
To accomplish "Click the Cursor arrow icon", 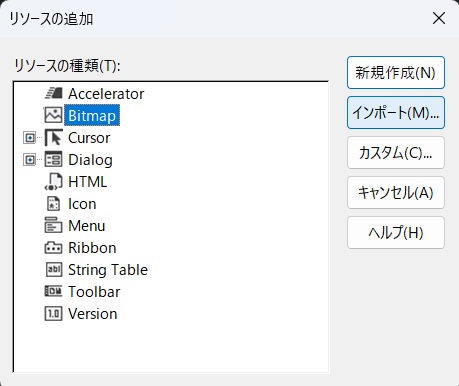I will 53,138.
